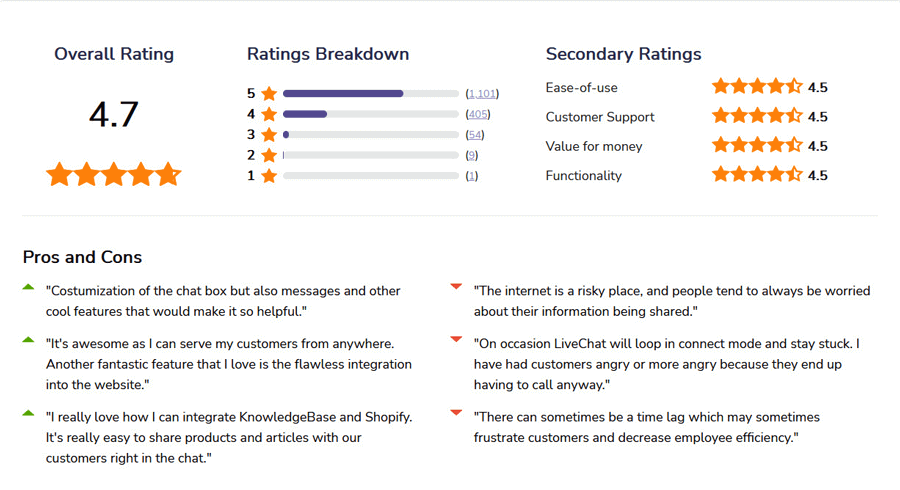Screen dimensions: 900x490
Task: Click the Ease-of-use rating stars
Action: pos(756,87)
